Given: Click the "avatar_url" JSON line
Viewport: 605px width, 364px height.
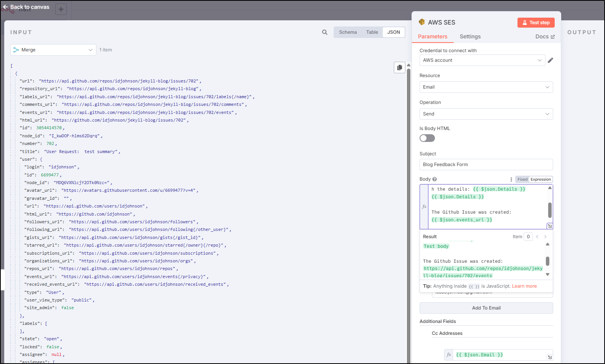Looking at the screenshot, I should click(111, 191).
